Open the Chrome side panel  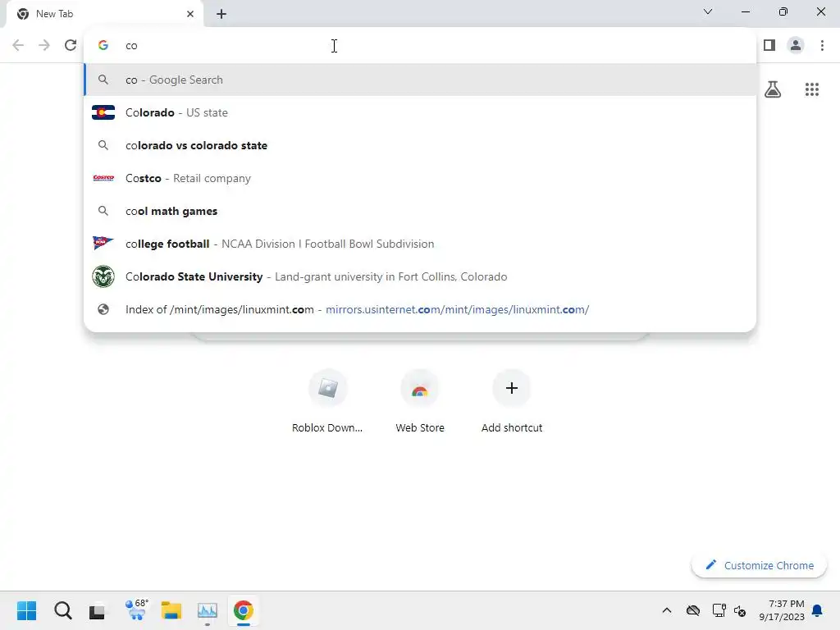(769, 46)
